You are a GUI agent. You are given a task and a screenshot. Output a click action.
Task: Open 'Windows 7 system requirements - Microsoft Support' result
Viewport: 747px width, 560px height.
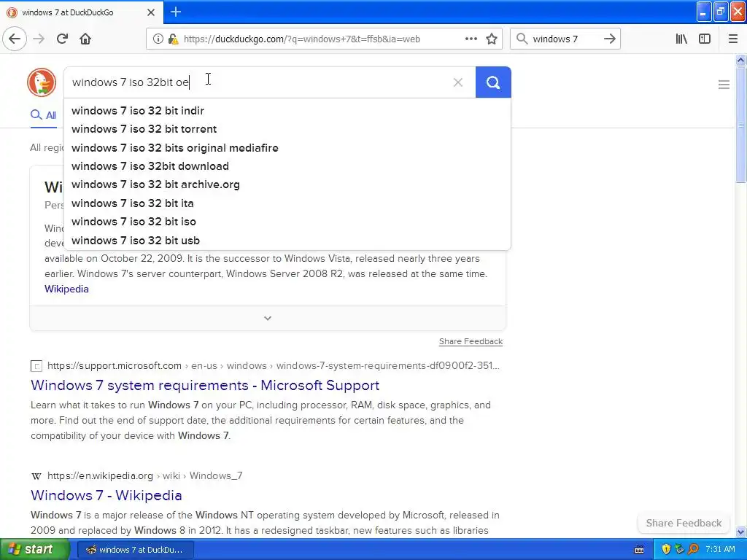click(205, 385)
